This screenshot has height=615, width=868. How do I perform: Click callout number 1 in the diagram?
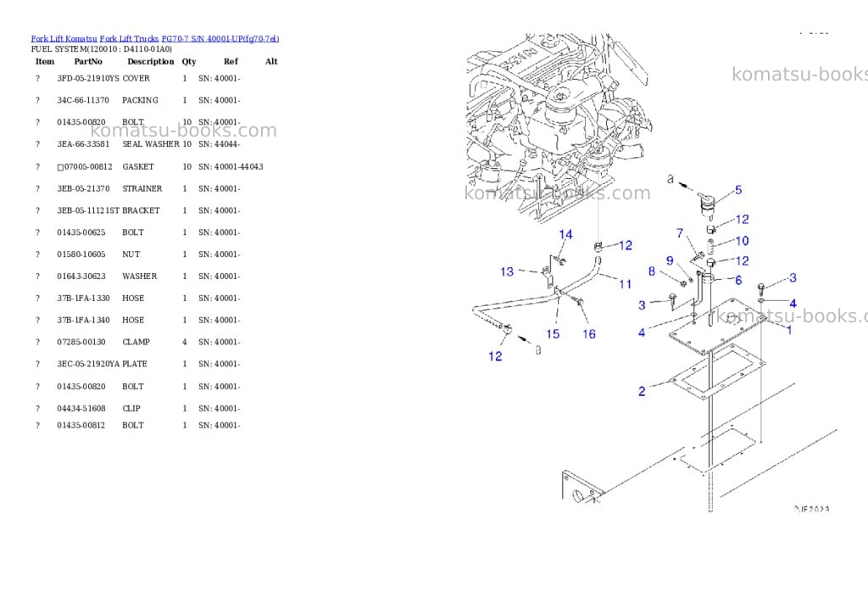789,330
